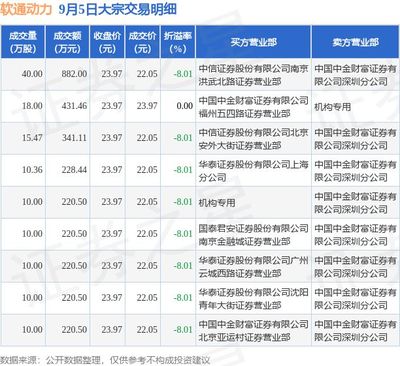Screen dimensions: 400x366
Task: Click the seller cell in the 10.36 row
Action: tap(355, 171)
